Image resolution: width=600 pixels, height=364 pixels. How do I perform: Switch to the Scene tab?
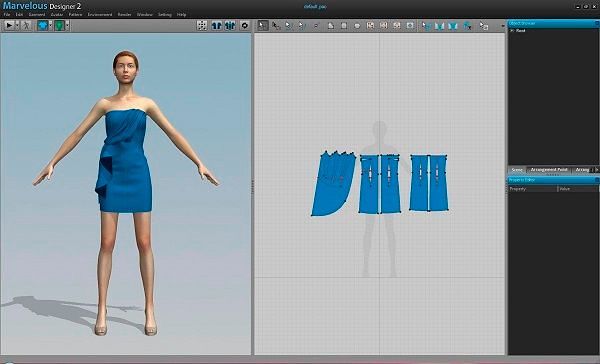point(517,170)
